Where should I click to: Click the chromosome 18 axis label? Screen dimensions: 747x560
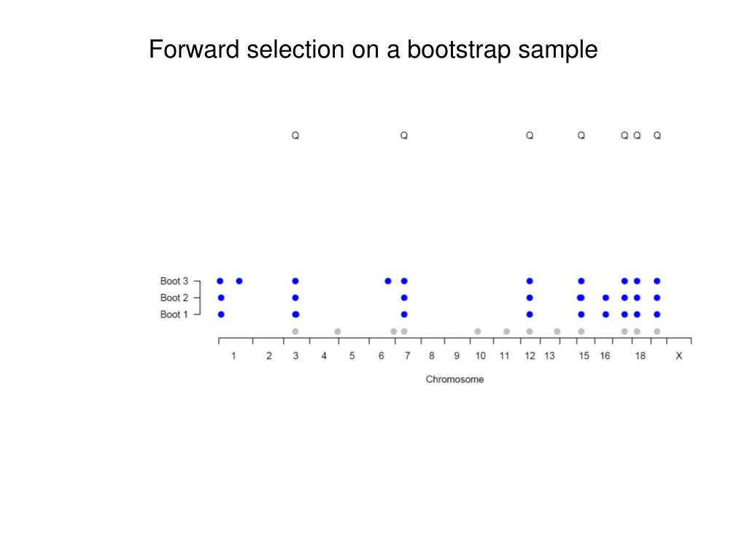click(640, 356)
